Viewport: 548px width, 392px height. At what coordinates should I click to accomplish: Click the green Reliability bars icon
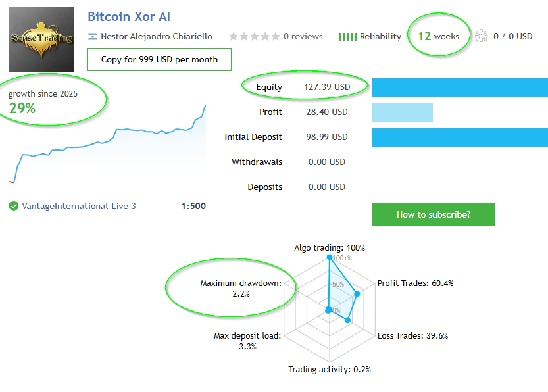pyautogui.click(x=347, y=37)
